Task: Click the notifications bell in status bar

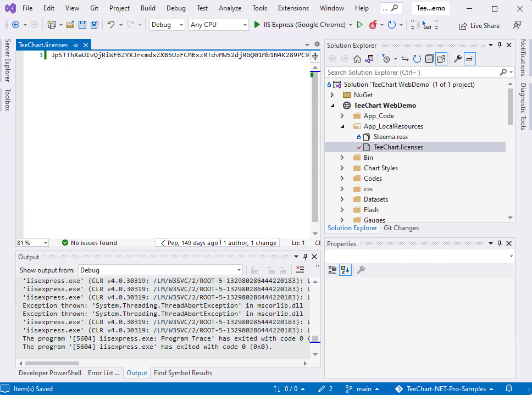Action: click(x=509, y=389)
